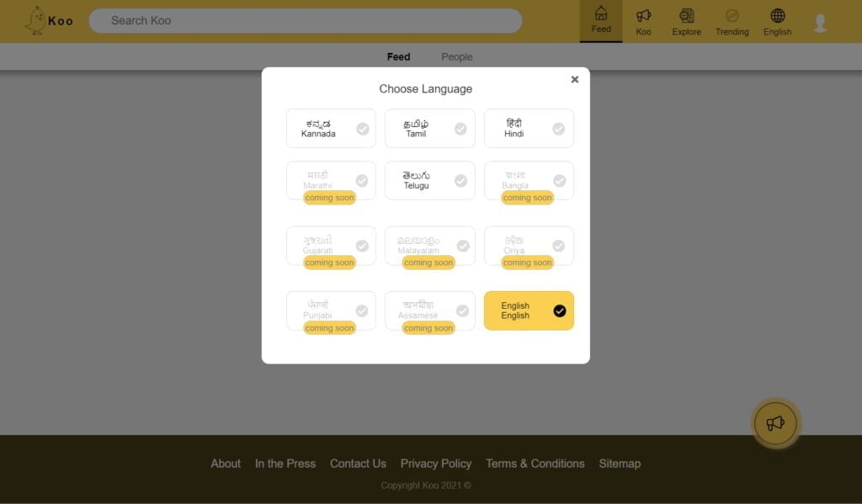The image size is (862, 504).
Task: Click the Choose Language heading text
Action: click(425, 88)
